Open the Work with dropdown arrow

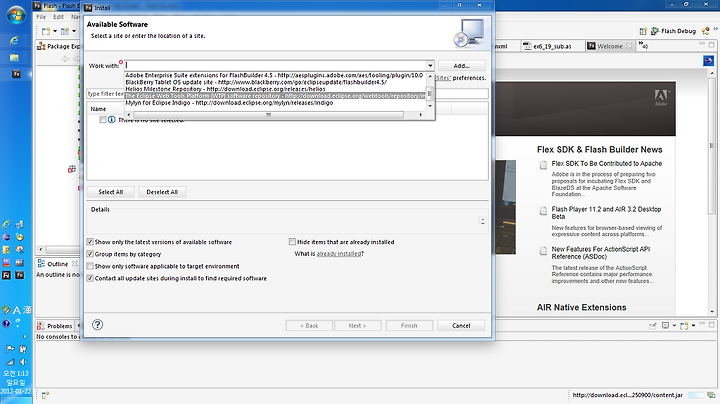click(x=430, y=65)
